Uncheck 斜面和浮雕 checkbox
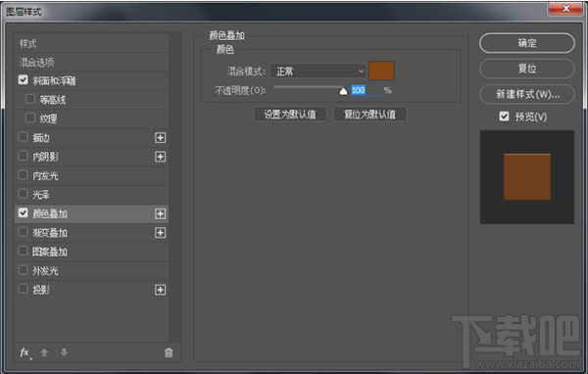 tap(23, 80)
